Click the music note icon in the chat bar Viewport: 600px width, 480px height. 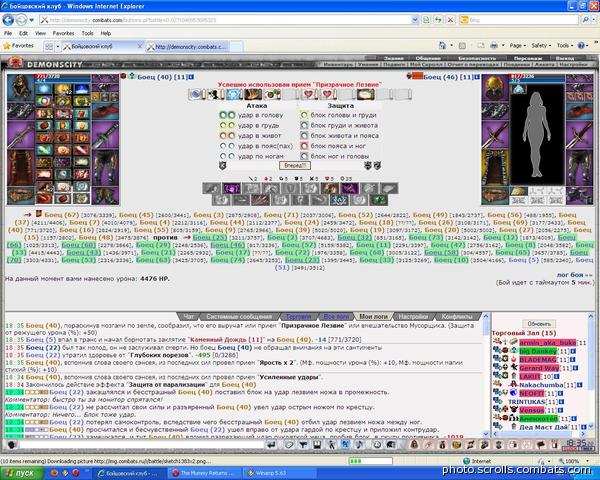tap(359, 444)
